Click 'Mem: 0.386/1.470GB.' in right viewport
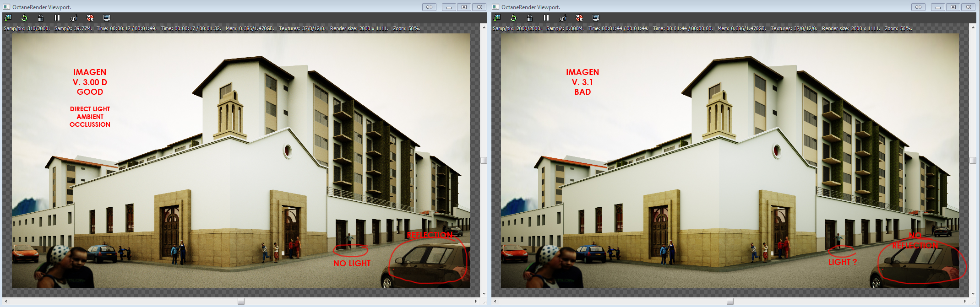Viewport: 980px width, 307px height. pyautogui.click(x=742, y=28)
